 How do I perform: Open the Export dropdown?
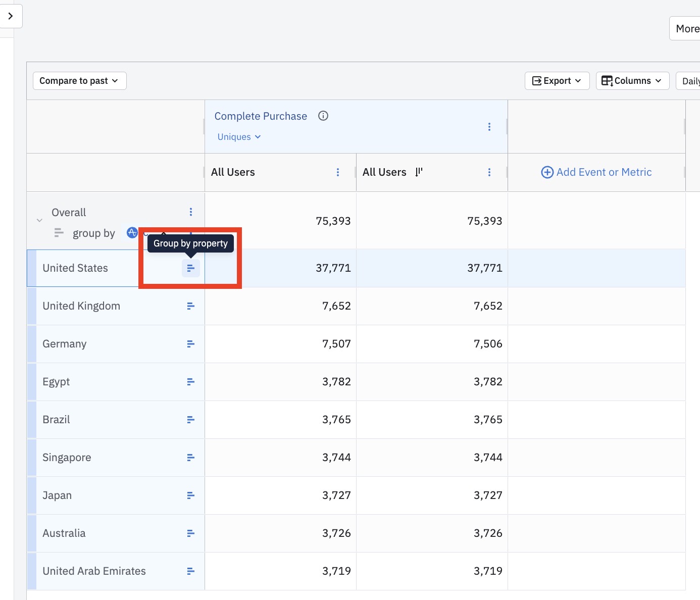(x=557, y=81)
